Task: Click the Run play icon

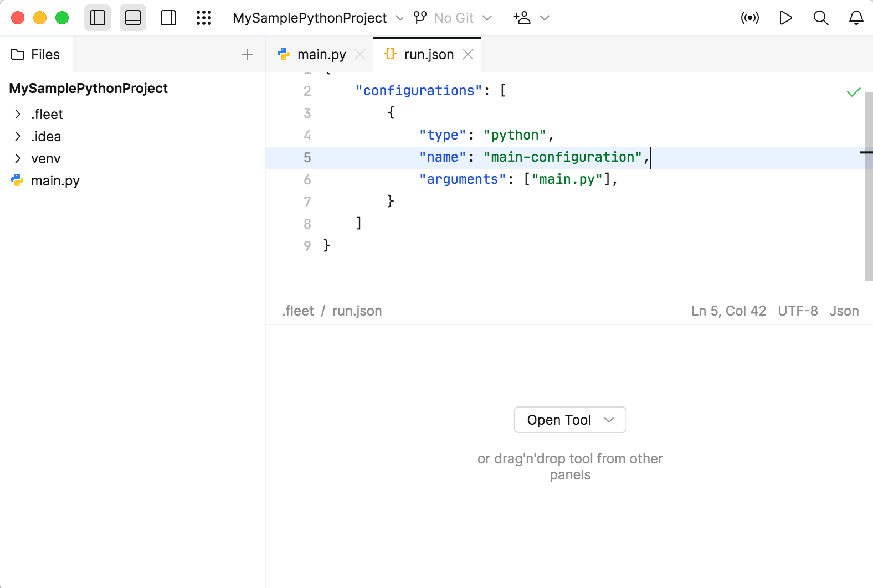Action: [x=785, y=18]
